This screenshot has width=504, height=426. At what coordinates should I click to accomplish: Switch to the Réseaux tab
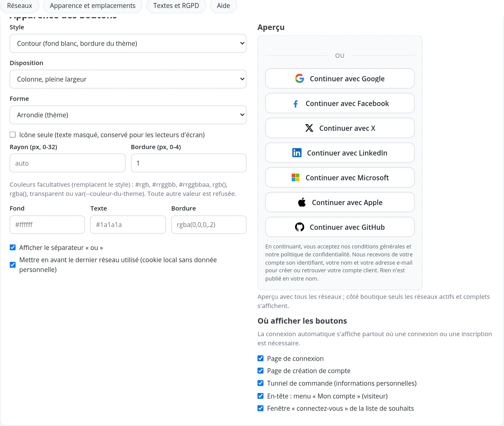tap(20, 6)
